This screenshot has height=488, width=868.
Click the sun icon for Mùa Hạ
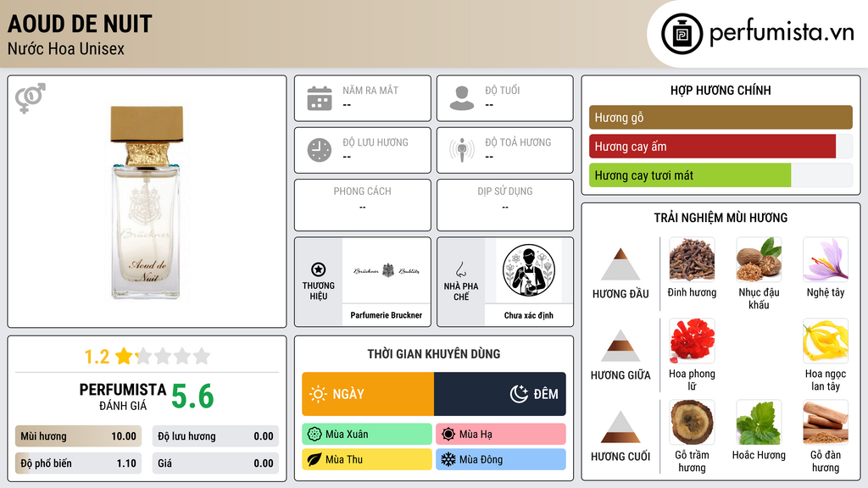(x=448, y=435)
